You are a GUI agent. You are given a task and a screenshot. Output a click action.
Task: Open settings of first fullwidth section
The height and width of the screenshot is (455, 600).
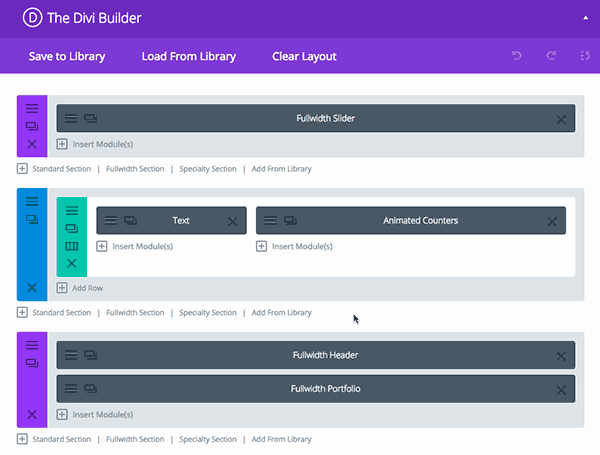click(x=32, y=109)
